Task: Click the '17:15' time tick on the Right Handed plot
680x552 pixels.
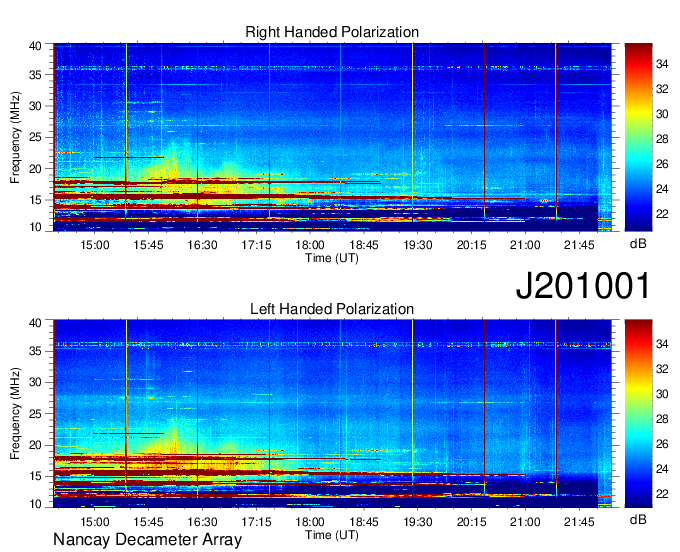Action: coord(256,245)
